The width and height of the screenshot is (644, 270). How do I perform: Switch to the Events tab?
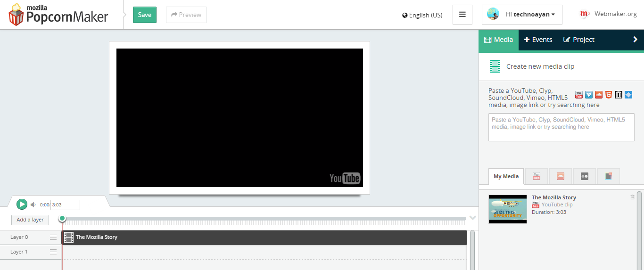point(538,40)
